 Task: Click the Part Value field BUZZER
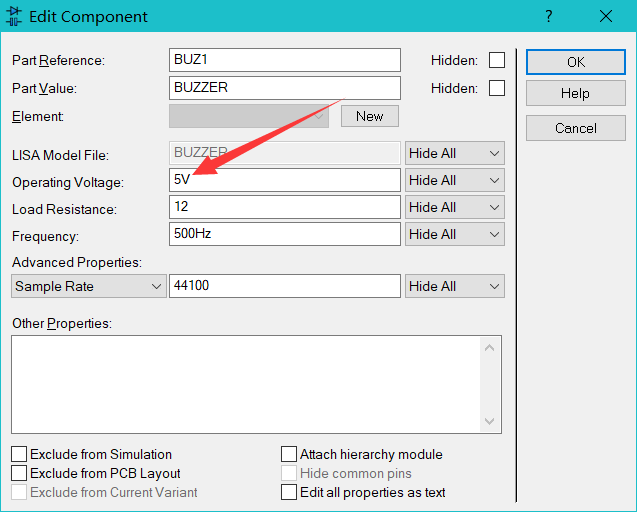pos(285,88)
